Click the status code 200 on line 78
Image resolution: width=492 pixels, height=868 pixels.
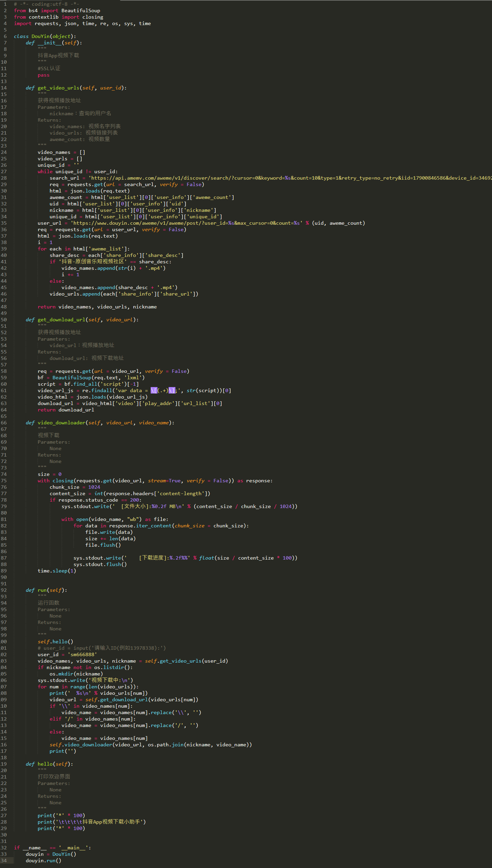pos(134,500)
